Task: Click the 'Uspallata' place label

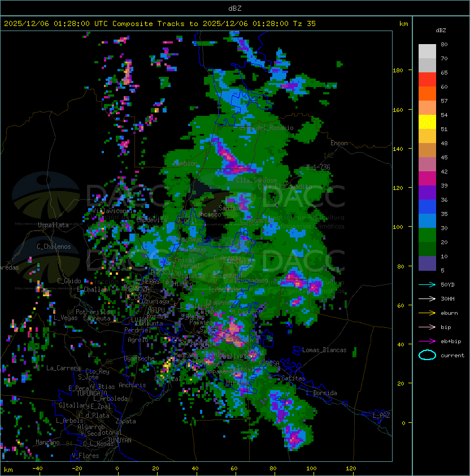Action: (x=53, y=225)
